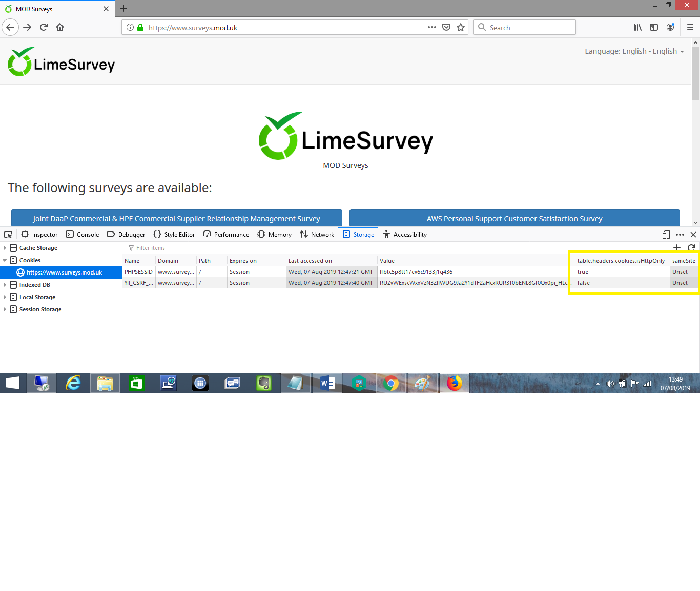Viewport: 700px width, 591px height.
Task: Switch to the Memory tab
Action: 275,235
